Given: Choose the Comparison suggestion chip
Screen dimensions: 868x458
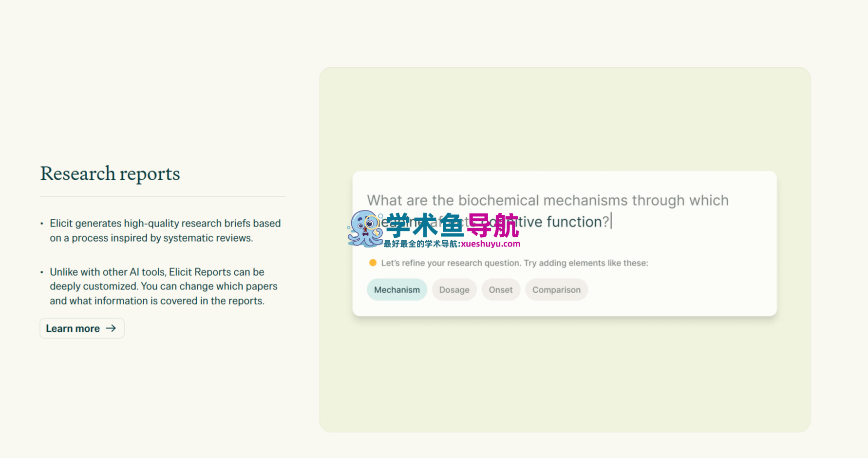Looking at the screenshot, I should (556, 290).
